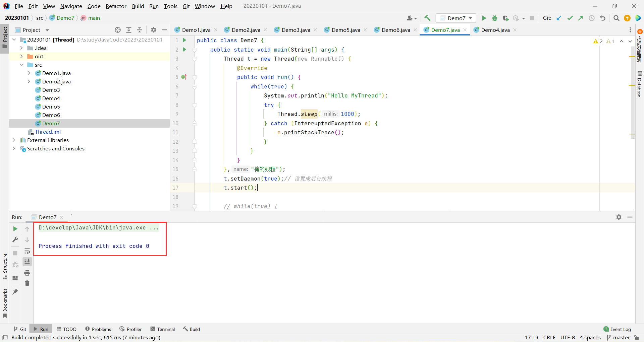The image size is (644, 342).
Task: Expand Scratches and Consoles node
Action: click(14, 148)
